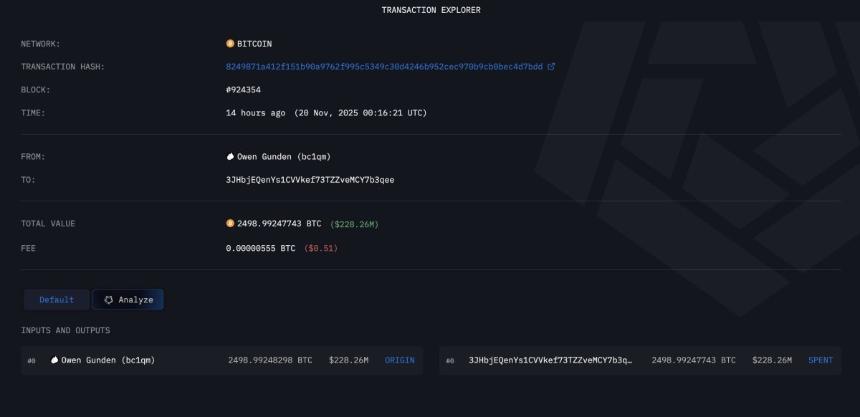Open the TO recipient address 3JHbjEQen
The width and height of the screenshot is (860, 417).
point(310,179)
